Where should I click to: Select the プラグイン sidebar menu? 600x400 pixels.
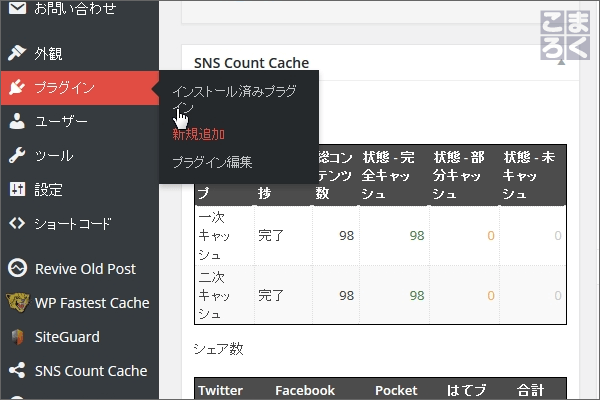[80, 88]
